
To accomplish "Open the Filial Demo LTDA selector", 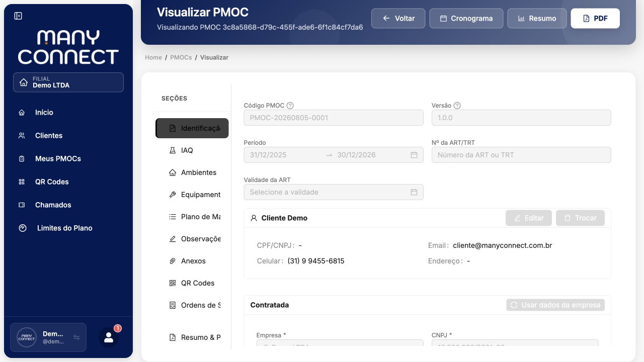I will 68,82.
